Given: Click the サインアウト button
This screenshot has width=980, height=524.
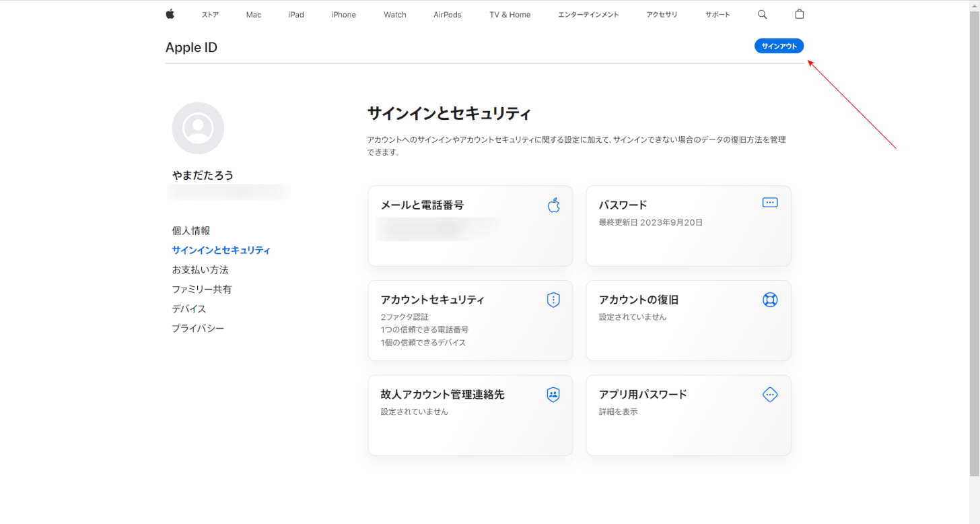Looking at the screenshot, I should pos(779,46).
